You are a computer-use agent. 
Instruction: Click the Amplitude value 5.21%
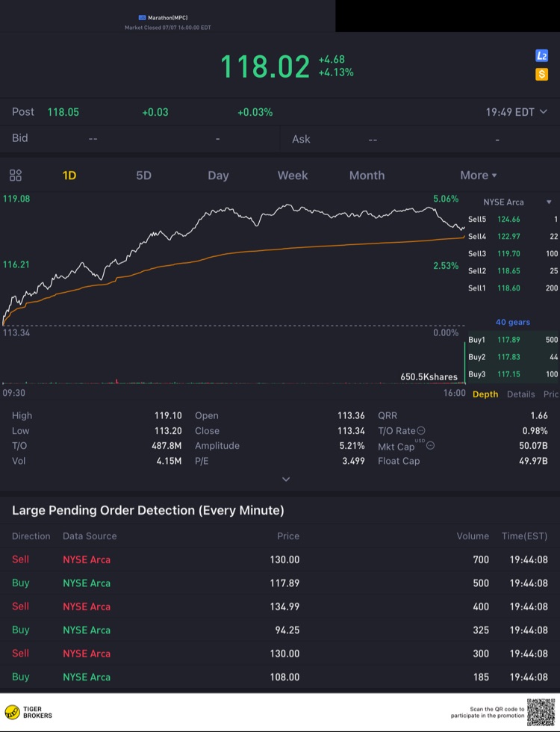[352, 446]
